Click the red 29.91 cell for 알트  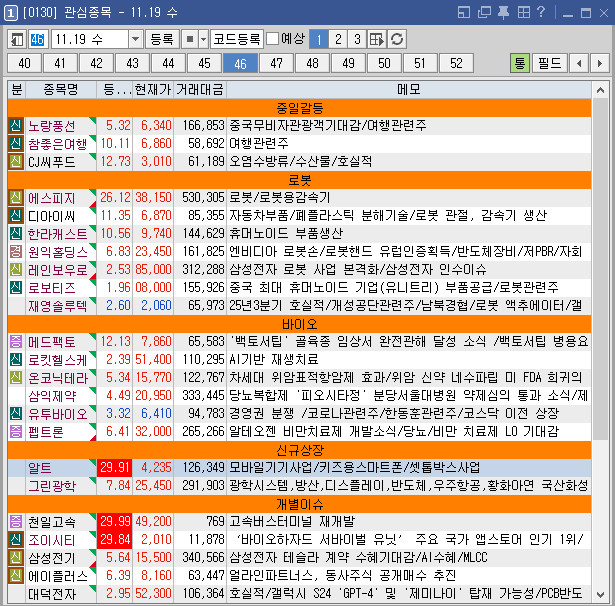tap(114, 467)
